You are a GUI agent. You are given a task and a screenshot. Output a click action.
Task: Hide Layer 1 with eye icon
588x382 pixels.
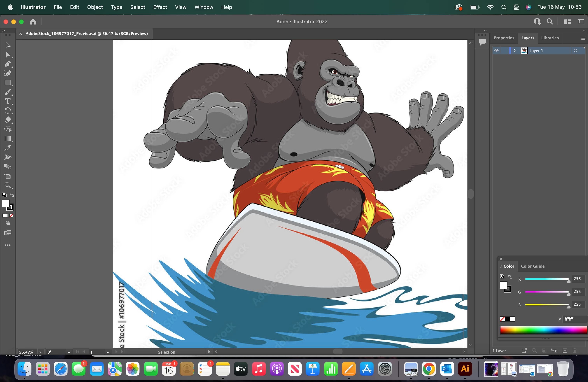pyautogui.click(x=496, y=50)
